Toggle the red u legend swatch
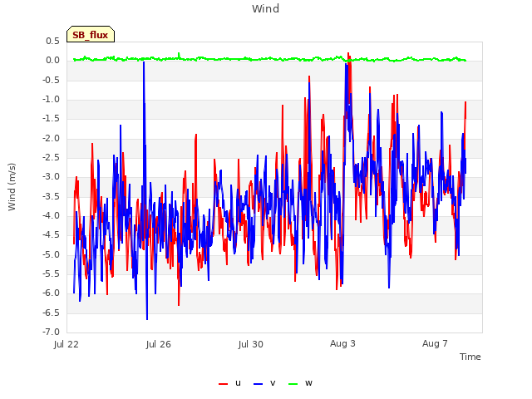 click(224, 384)
